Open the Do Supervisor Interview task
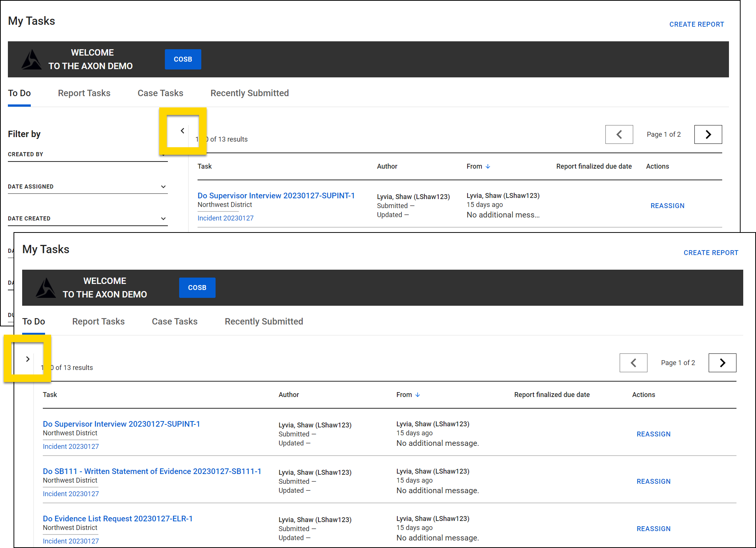Image resolution: width=756 pixels, height=548 pixels. 121,424
